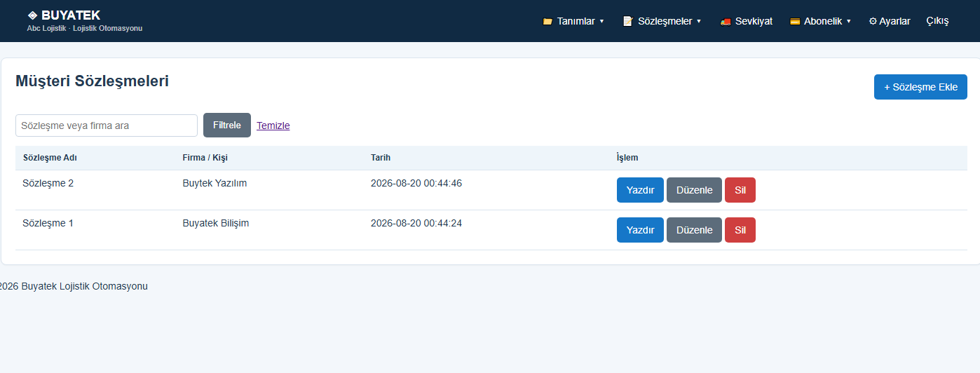This screenshot has height=373, width=980.
Task: Expand the Tanımlar dropdown arrow
Action: tap(601, 22)
